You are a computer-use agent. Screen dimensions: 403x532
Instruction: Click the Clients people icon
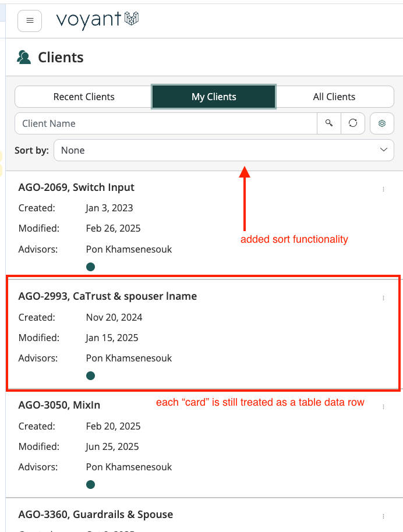tap(24, 58)
